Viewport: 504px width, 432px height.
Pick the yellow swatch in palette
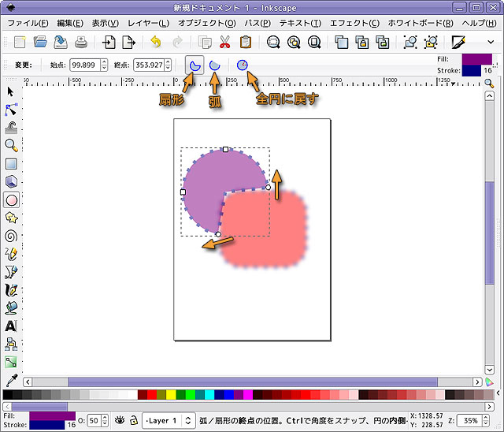tap(171, 394)
